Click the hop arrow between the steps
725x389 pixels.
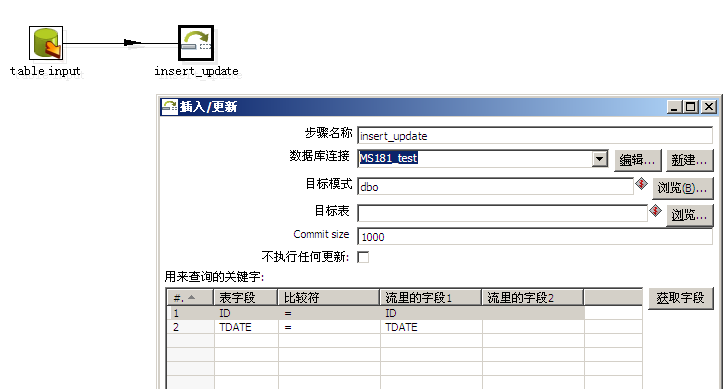coord(132,43)
